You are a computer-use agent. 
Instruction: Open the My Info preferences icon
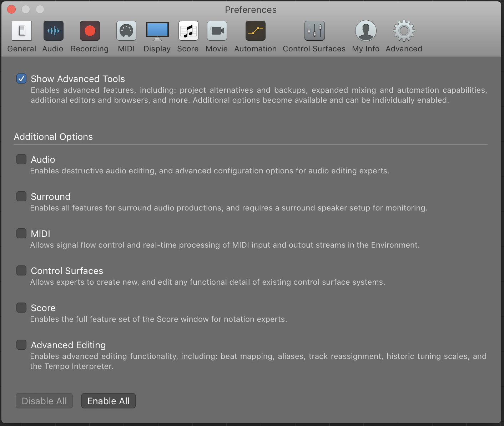[x=366, y=31]
